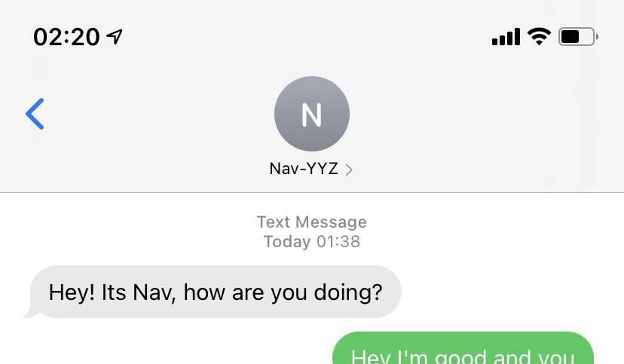Tap the word doing? in gray bubble
This screenshot has height=364, width=624.
348,293
